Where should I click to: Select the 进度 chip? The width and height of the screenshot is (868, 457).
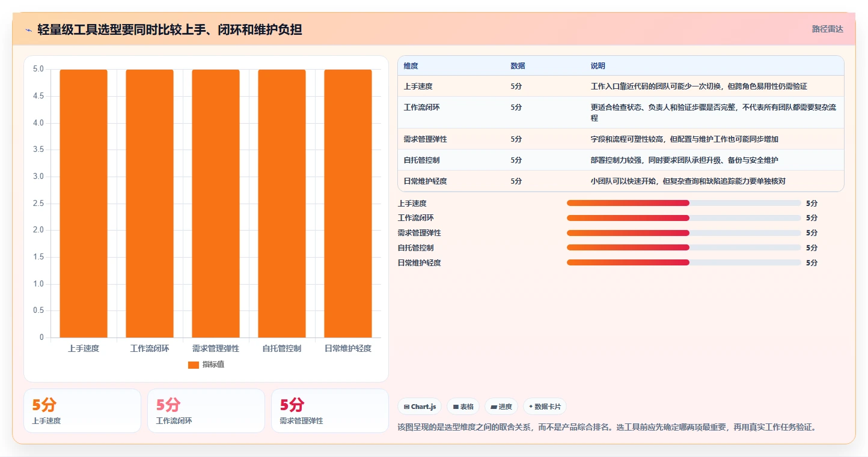pos(501,407)
